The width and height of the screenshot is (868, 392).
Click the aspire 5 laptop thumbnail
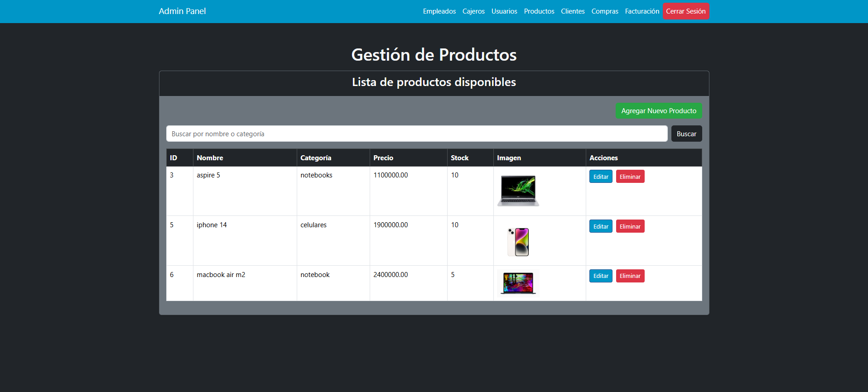tap(518, 191)
